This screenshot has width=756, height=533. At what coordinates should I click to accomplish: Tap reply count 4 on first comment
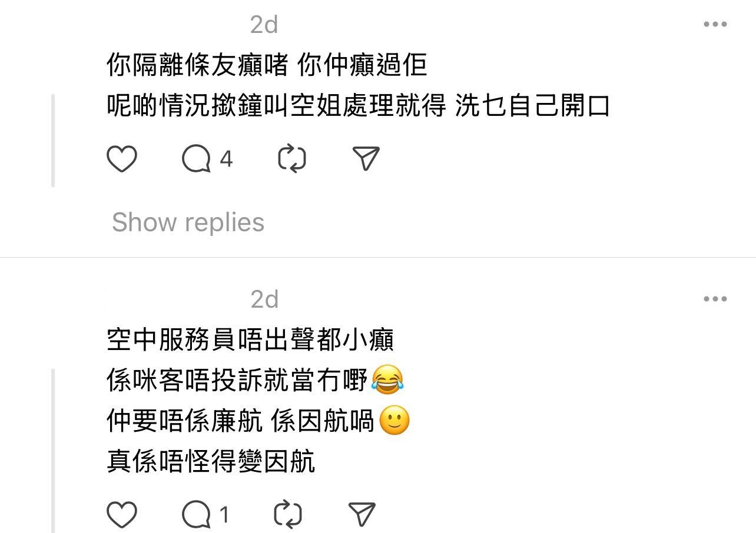pyautogui.click(x=226, y=159)
